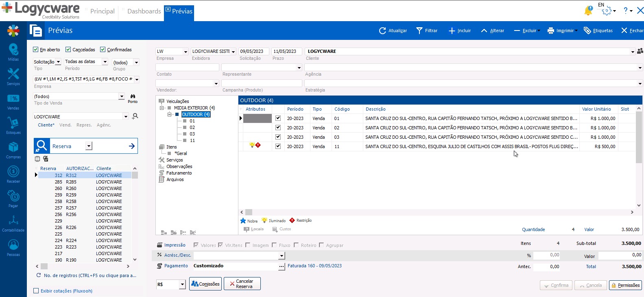644x297 pixels.
Task: Open the Contabilidade sidebar module
Action: click(13, 223)
